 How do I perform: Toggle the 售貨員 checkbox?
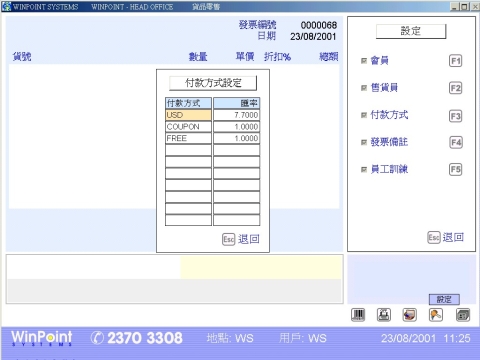(364, 88)
